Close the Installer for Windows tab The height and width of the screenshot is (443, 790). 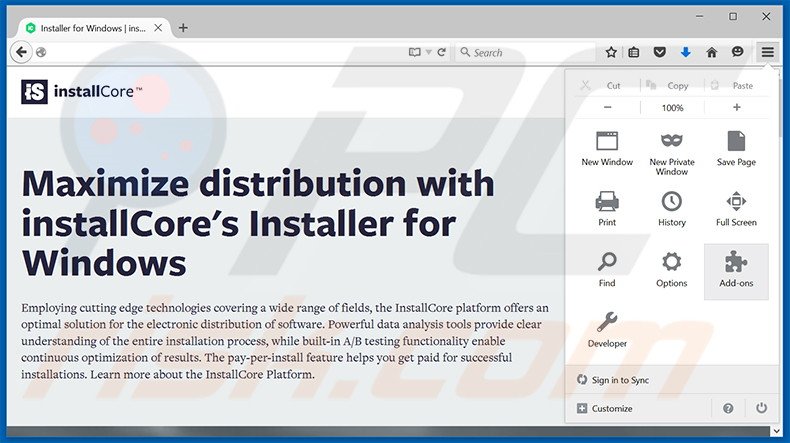pyautogui.click(x=158, y=28)
